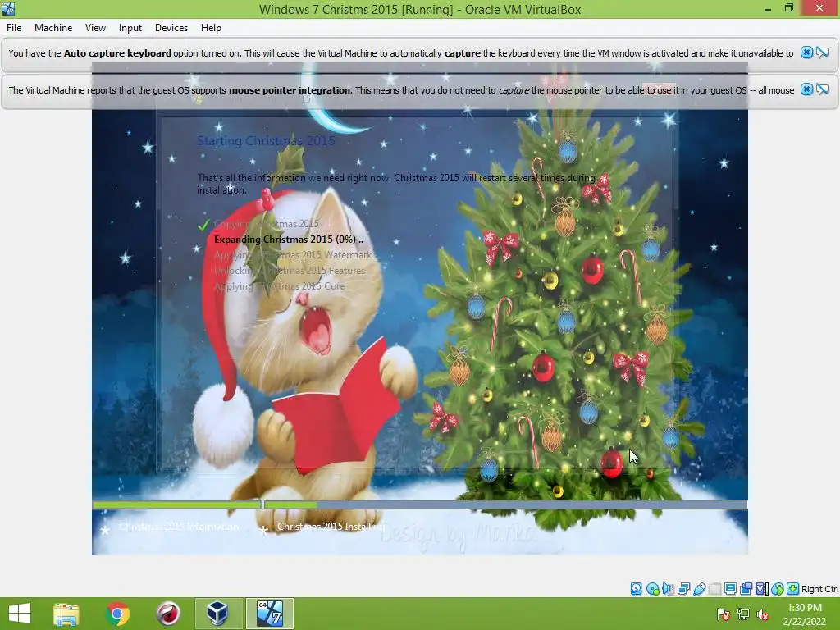840x630 pixels.
Task: Click the 'Expanding Christmas 2015 (0%)' step
Action: pos(288,240)
